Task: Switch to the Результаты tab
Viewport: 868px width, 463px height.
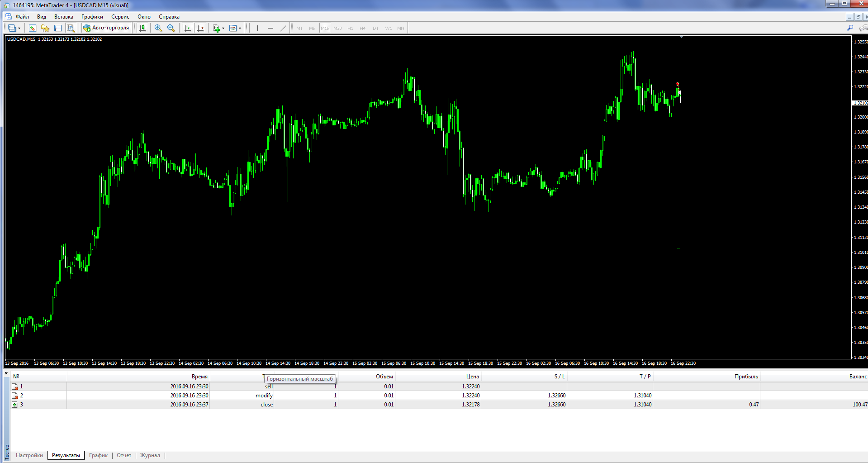Action: (x=66, y=455)
